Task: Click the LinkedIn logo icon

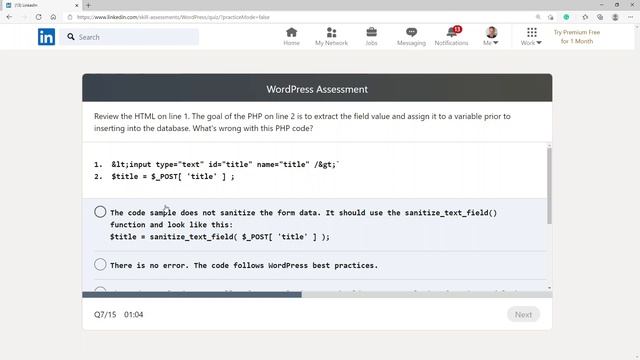Action: [46, 37]
